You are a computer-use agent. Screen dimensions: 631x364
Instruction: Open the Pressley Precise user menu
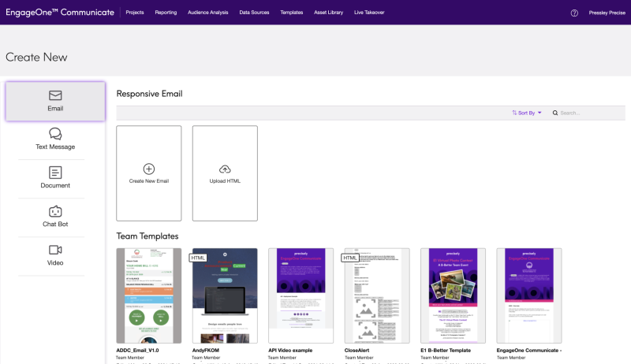click(x=607, y=13)
